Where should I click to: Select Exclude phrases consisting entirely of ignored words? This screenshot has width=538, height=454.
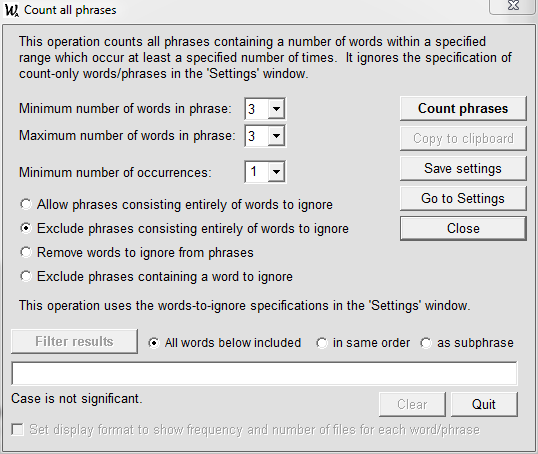click(x=26, y=228)
